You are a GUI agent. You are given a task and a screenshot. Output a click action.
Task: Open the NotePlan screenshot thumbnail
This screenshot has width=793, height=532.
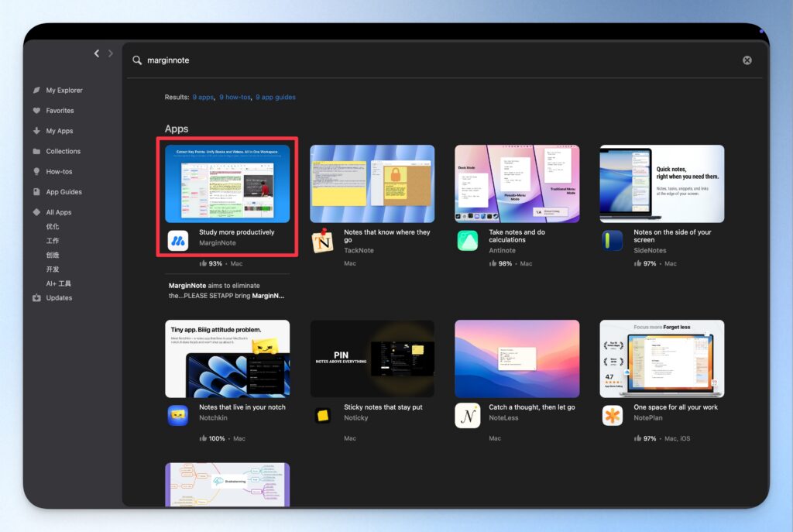click(x=662, y=359)
